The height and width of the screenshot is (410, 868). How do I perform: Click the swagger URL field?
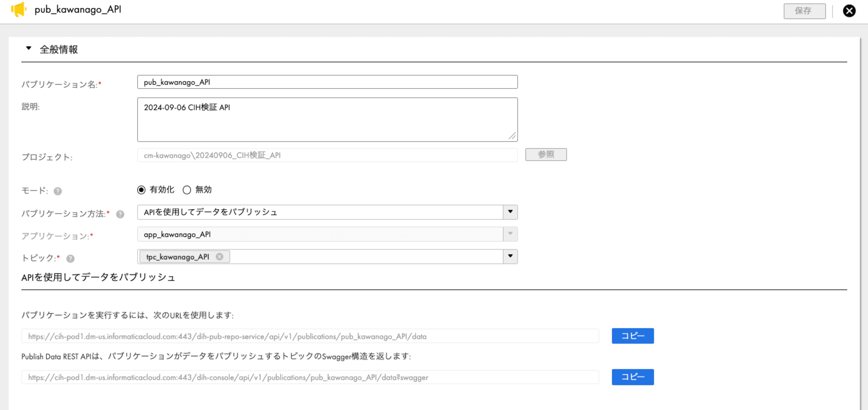click(x=310, y=377)
